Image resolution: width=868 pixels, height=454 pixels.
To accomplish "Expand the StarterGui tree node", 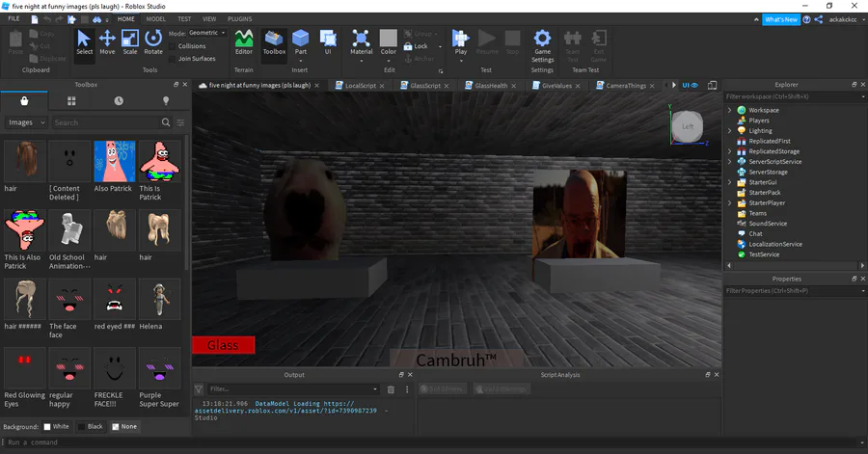I will point(730,182).
